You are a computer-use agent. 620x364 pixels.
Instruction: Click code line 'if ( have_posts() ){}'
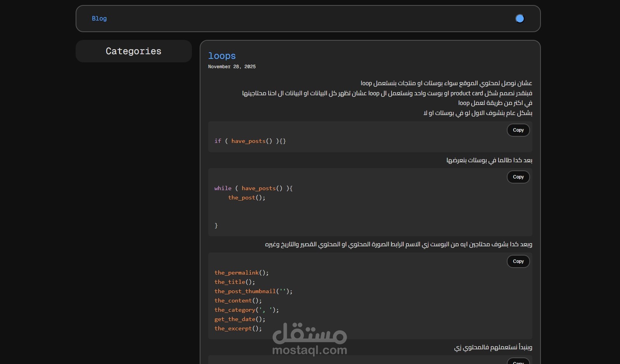(x=250, y=141)
